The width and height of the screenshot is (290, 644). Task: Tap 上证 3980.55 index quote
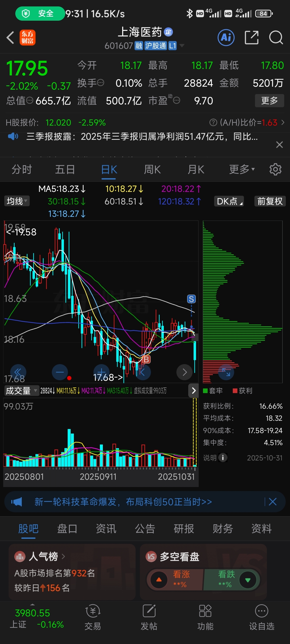pos(32,613)
